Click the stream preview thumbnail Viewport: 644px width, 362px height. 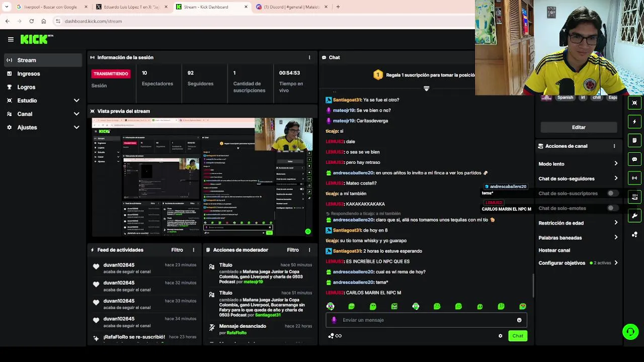coord(202,177)
